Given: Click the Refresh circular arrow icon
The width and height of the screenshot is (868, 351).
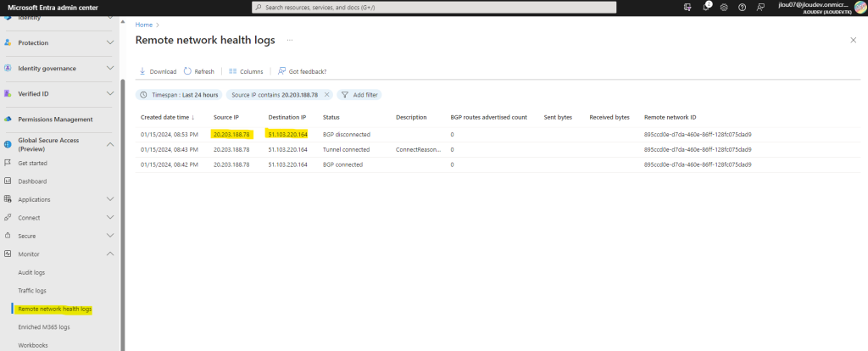Looking at the screenshot, I should pos(187,71).
